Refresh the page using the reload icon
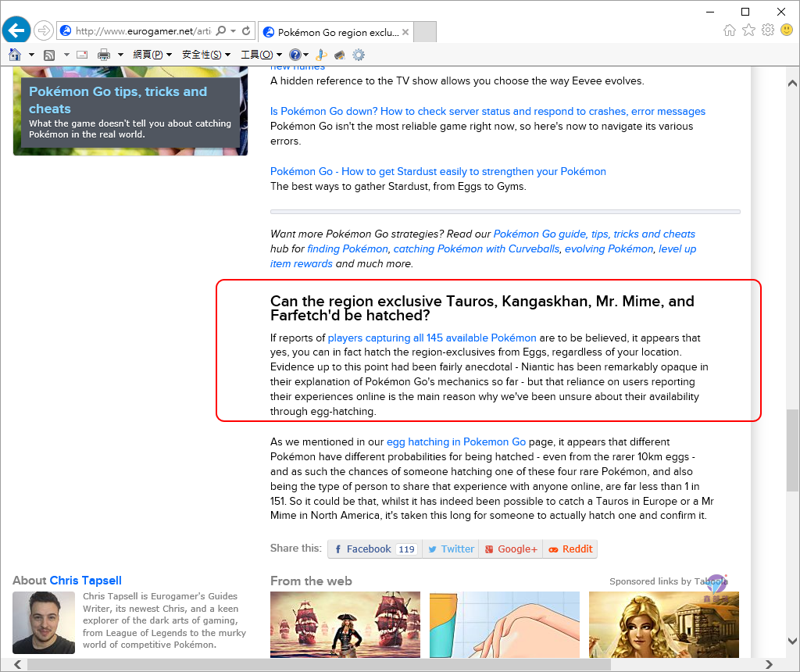Viewport: 800px width, 672px height. click(246, 30)
